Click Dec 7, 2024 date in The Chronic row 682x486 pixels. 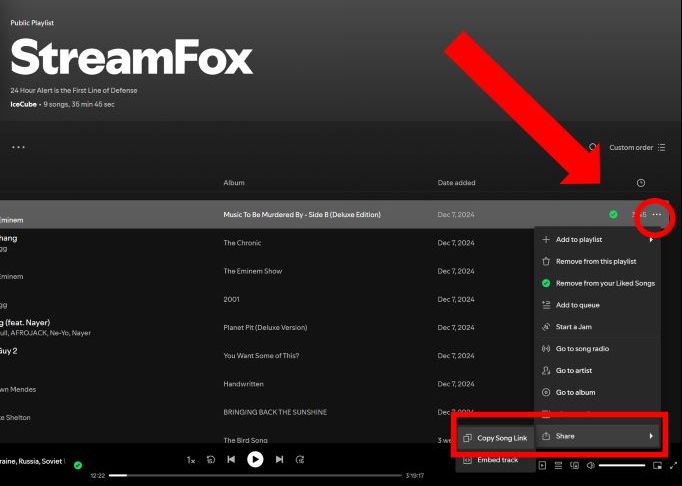click(456, 243)
